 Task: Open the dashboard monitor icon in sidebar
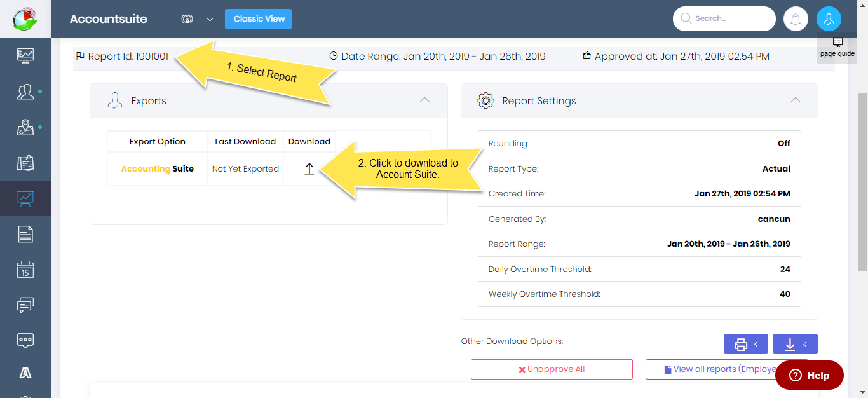pyautogui.click(x=25, y=55)
